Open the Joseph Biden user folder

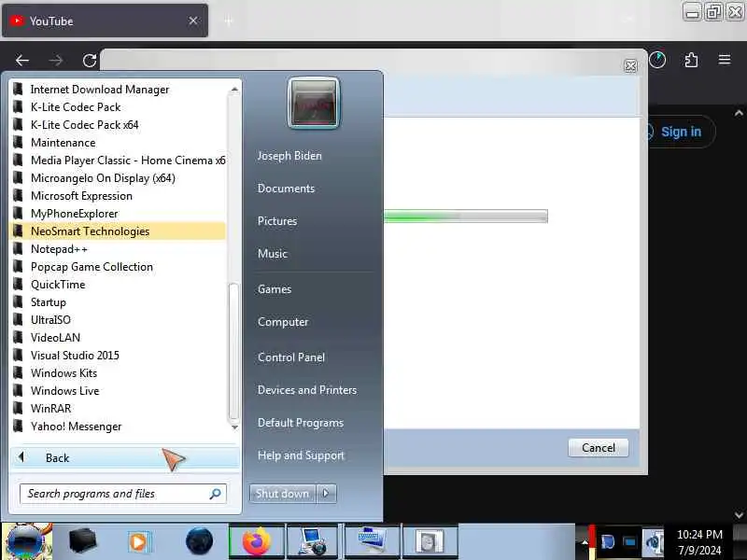(289, 156)
